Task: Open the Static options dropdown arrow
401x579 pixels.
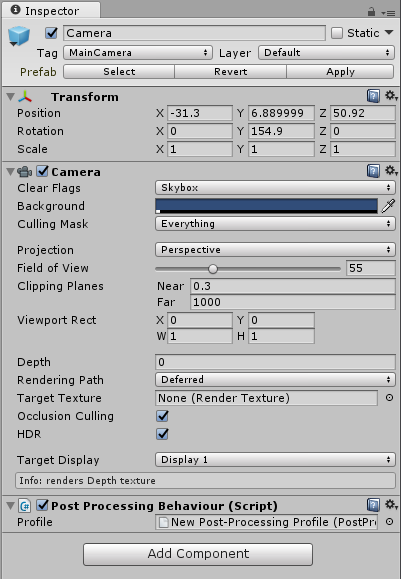Action: [389, 32]
